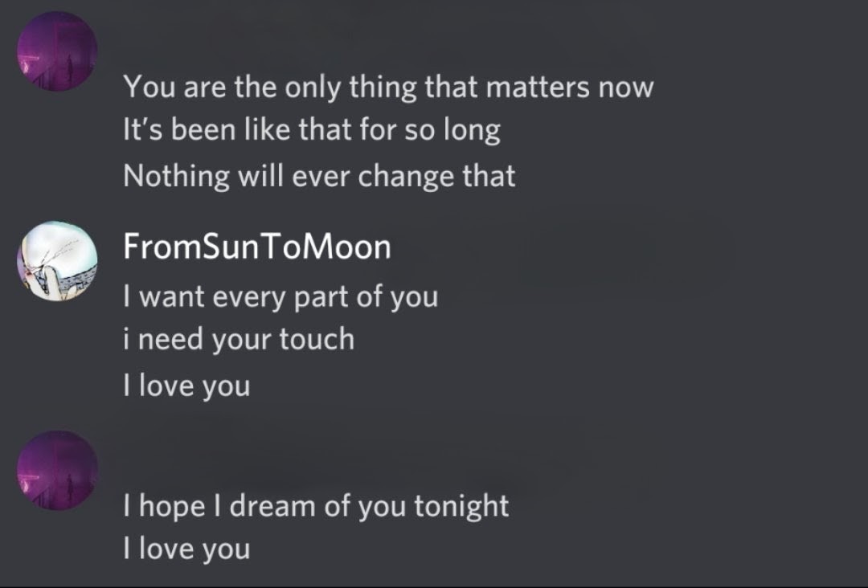Click the purple avatar beside the dream message
Viewport: 868px width, 588px height.
click(x=58, y=471)
